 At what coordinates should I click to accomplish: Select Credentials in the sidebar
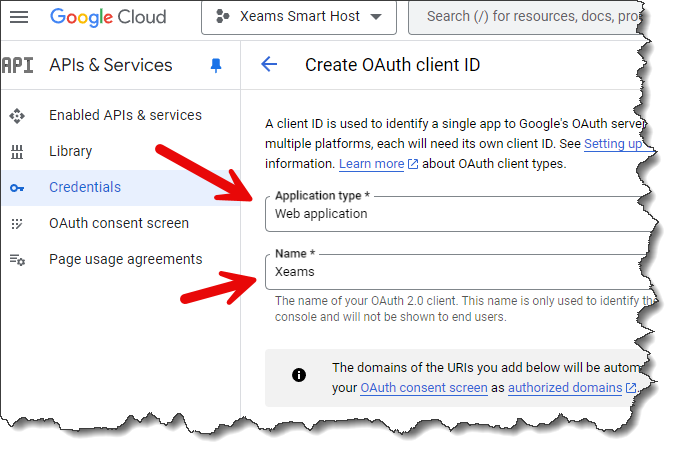[x=121, y=188]
